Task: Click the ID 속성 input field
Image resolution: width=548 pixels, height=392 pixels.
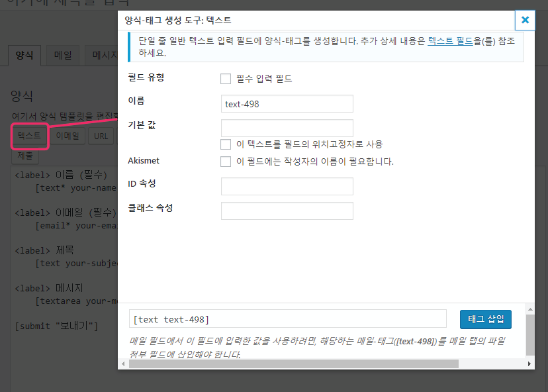Action: 287,186
